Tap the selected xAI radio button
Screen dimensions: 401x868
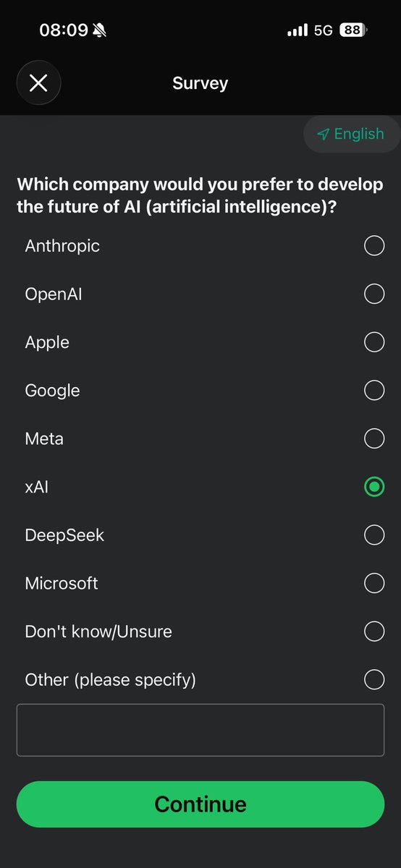pyautogui.click(x=374, y=487)
